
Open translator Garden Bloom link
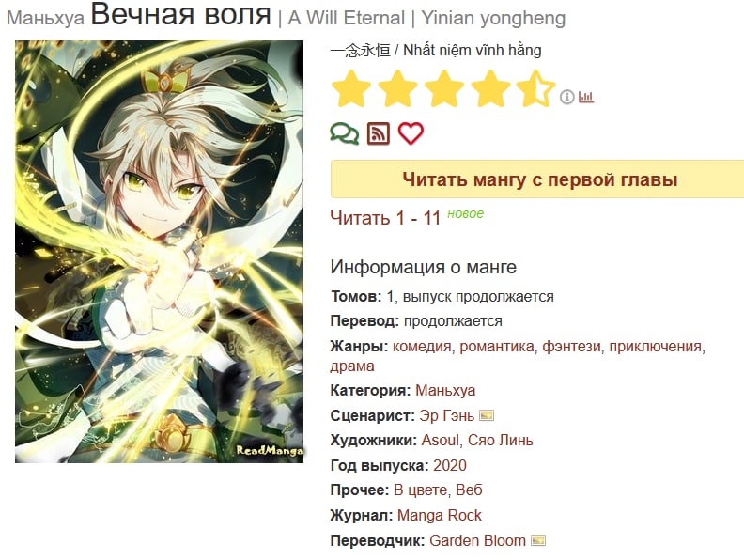[477, 540]
